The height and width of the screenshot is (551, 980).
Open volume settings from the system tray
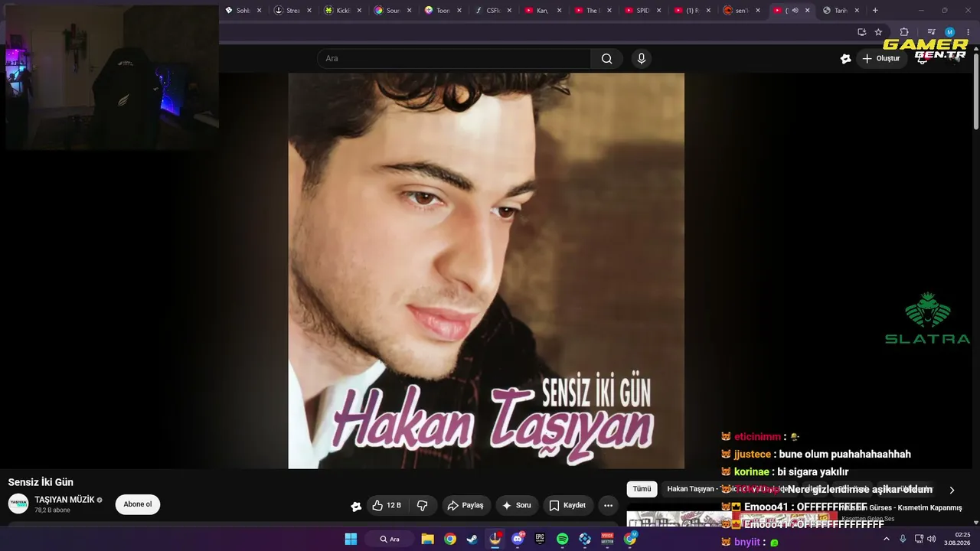pyautogui.click(x=931, y=539)
